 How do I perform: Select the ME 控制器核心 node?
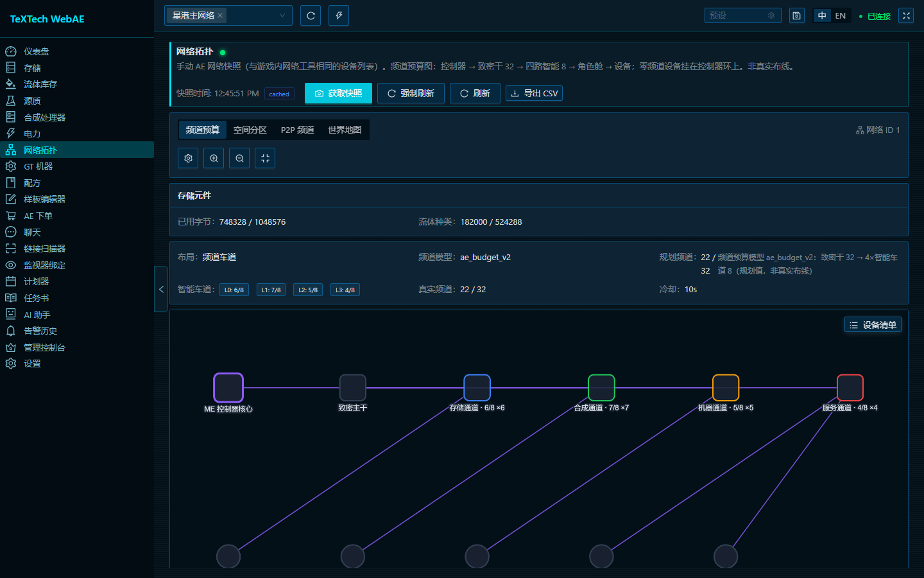(228, 388)
